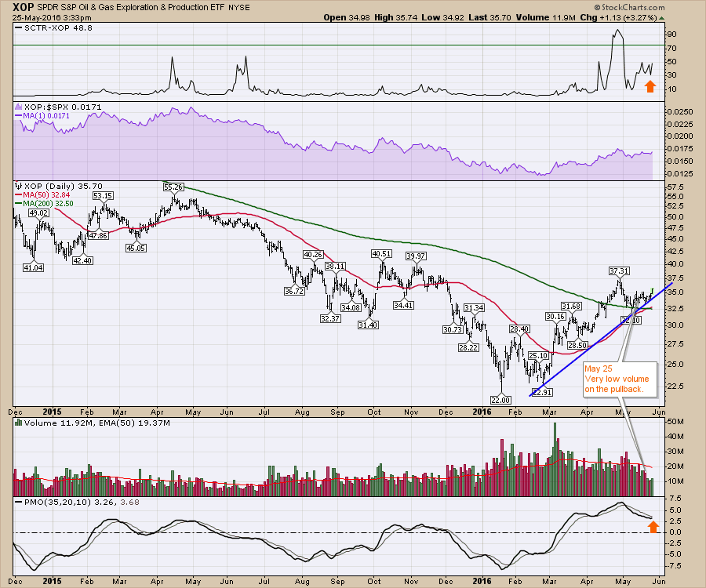The image size is (706, 588).
Task: Click the Volume 11.9M header value
Action: click(546, 17)
